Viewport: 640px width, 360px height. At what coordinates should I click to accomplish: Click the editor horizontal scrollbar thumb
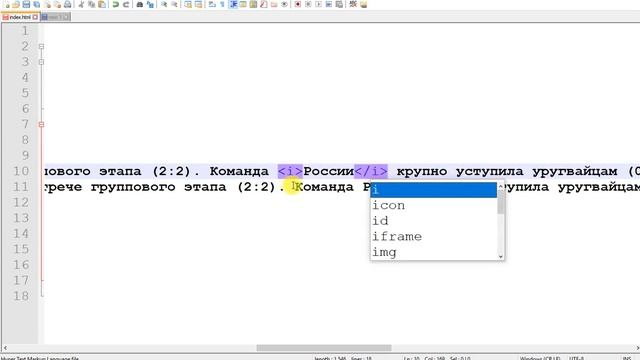click(324, 348)
